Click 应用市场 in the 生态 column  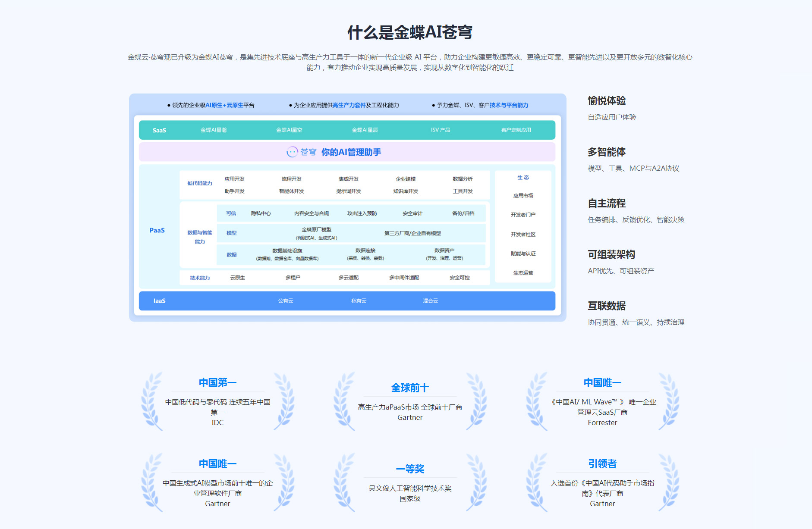click(x=523, y=196)
